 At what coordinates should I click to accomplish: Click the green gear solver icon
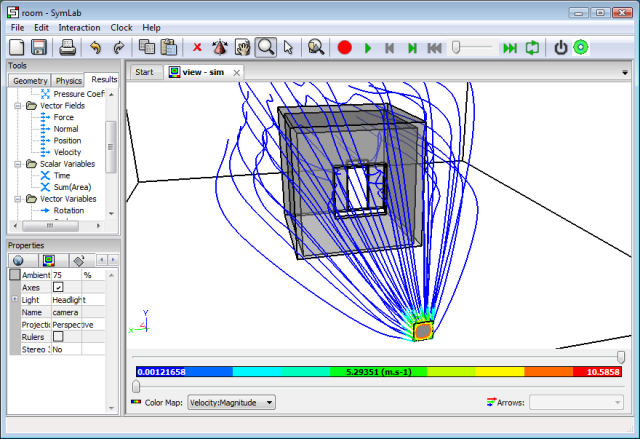(581, 47)
